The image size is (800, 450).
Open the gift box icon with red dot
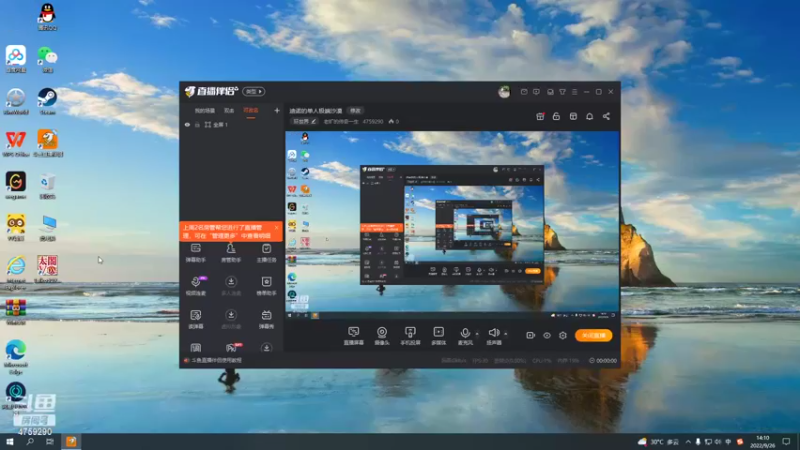(540, 116)
